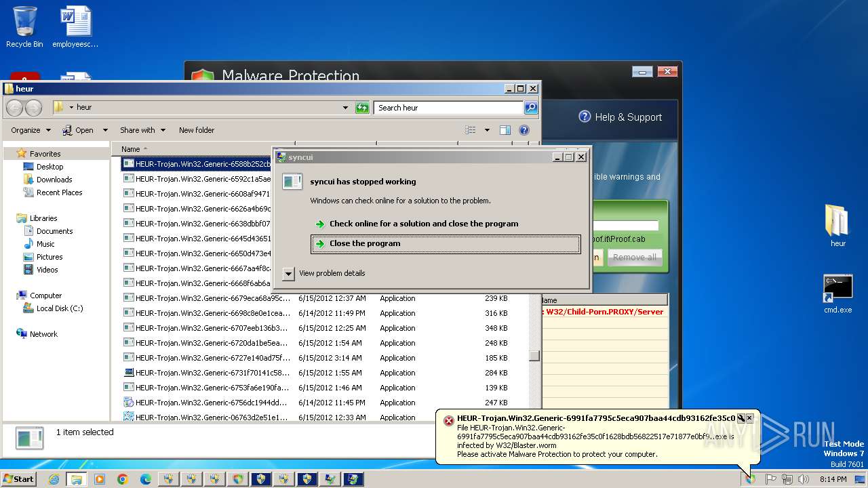Click the volume speaker tray icon
This screenshot has width=868, height=488.
(x=803, y=479)
